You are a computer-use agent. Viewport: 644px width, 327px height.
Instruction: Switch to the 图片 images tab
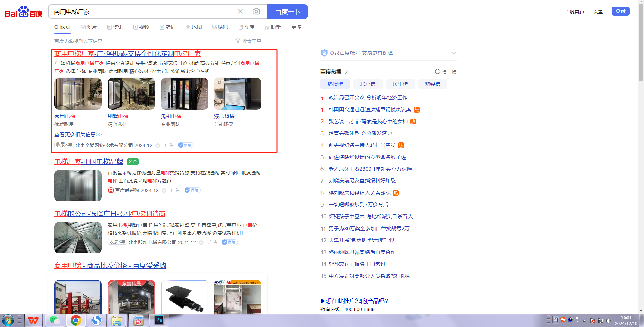click(89, 27)
